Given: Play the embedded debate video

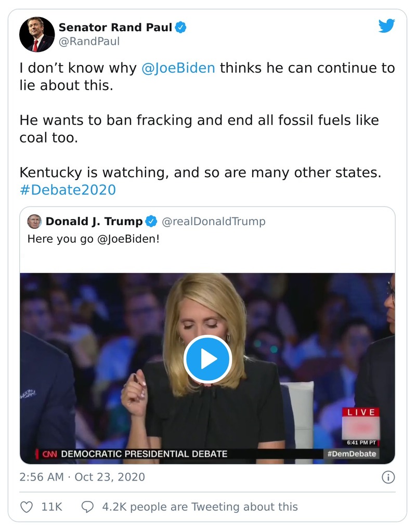Looking at the screenshot, I should [x=208, y=357].
